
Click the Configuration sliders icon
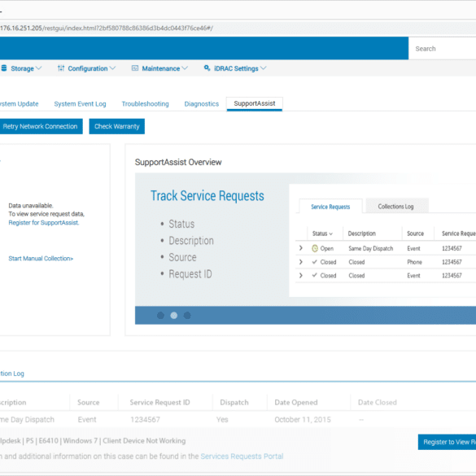[61, 68]
